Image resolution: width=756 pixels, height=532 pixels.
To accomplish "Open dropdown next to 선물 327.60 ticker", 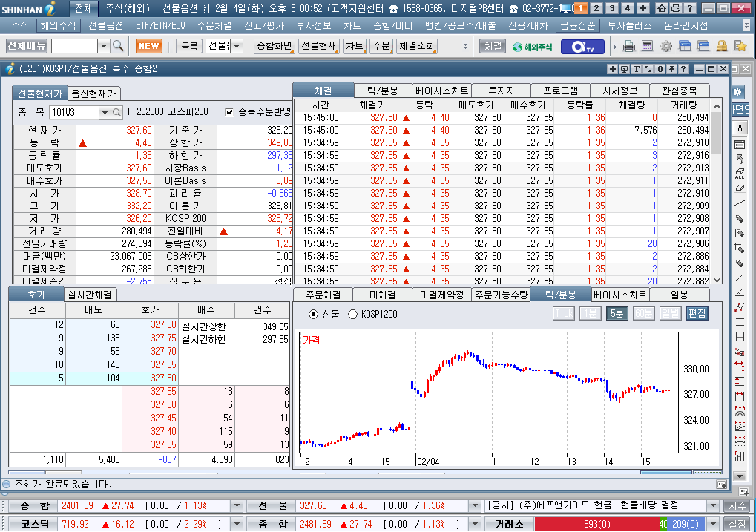I will click(x=475, y=506).
